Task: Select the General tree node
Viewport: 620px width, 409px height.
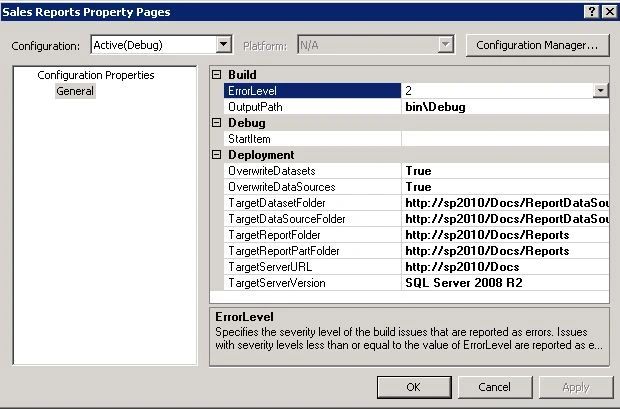Action: pos(75,91)
